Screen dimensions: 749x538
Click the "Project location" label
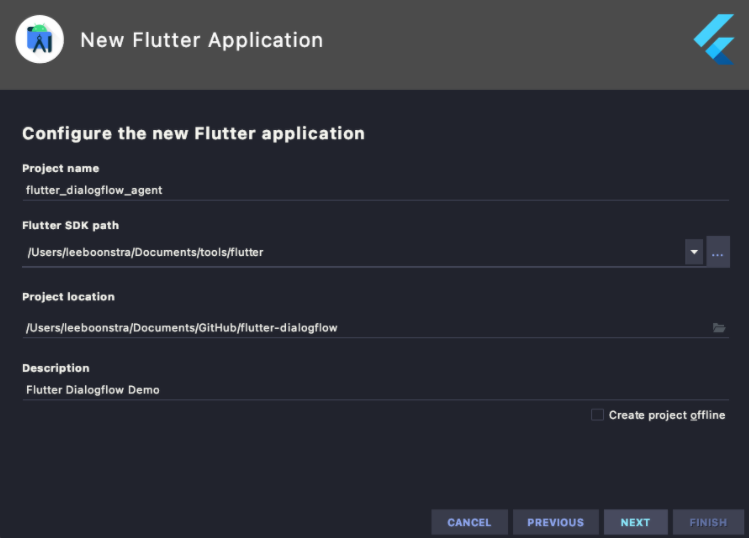point(68,297)
